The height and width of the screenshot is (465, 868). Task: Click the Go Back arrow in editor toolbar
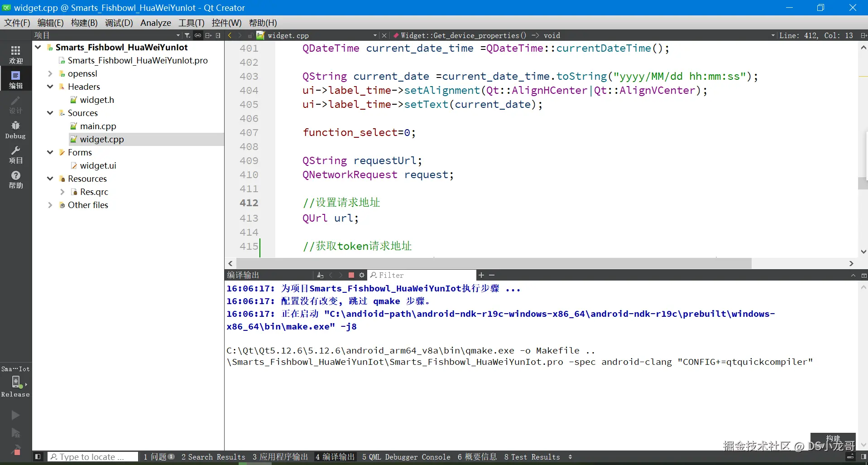pos(230,35)
